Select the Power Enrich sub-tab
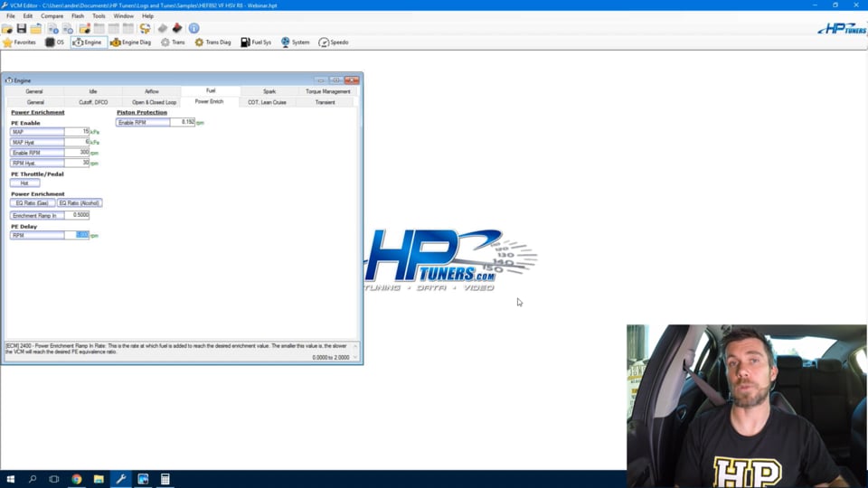 (x=209, y=102)
